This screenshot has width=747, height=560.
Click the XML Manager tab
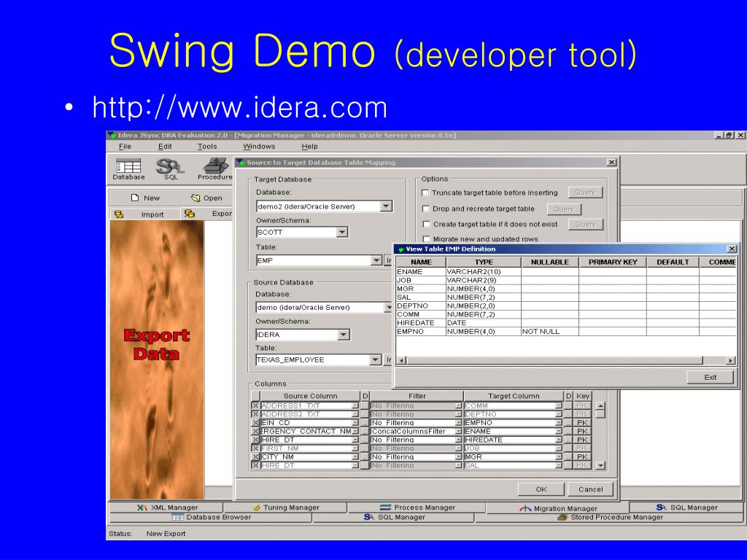point(167,507)
